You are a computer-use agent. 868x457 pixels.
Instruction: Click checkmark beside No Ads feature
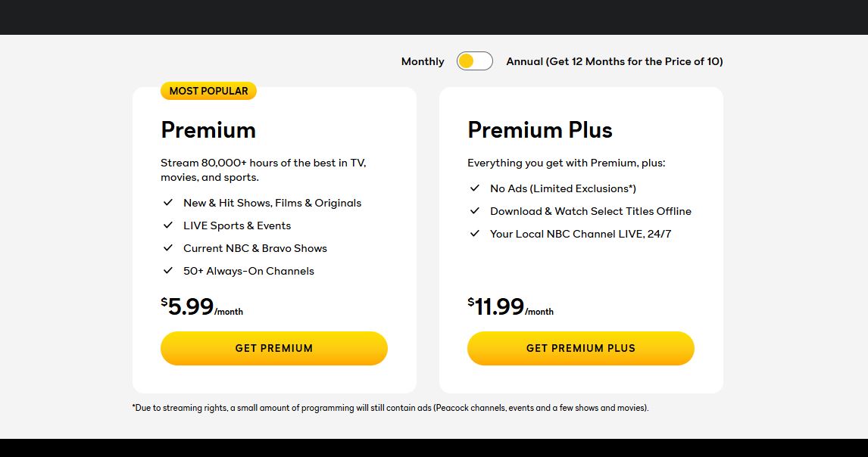tap(474, 188)
